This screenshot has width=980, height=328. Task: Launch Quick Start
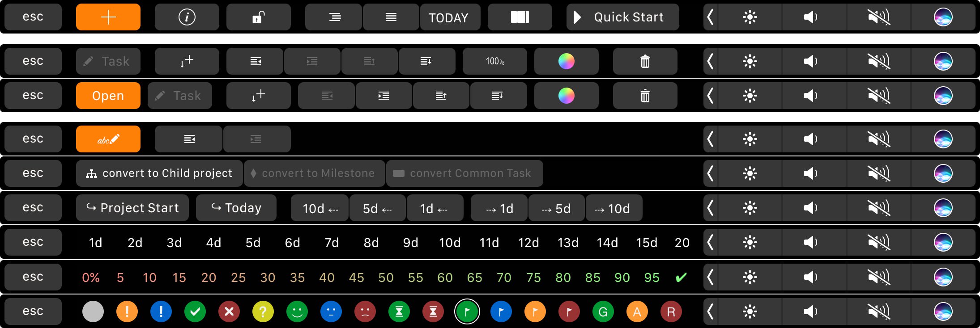tap(622, 17)
